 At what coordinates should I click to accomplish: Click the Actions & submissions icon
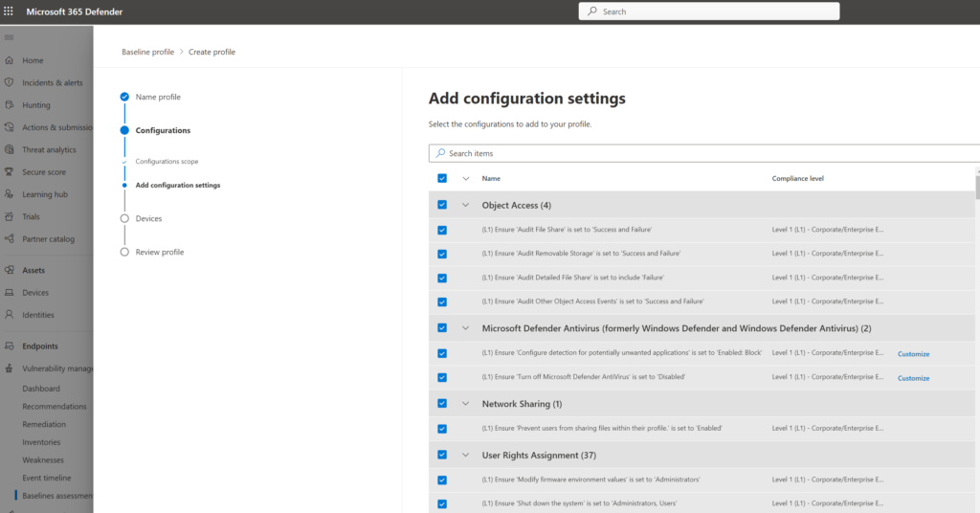pyautogui.click(x=9, y=127)
